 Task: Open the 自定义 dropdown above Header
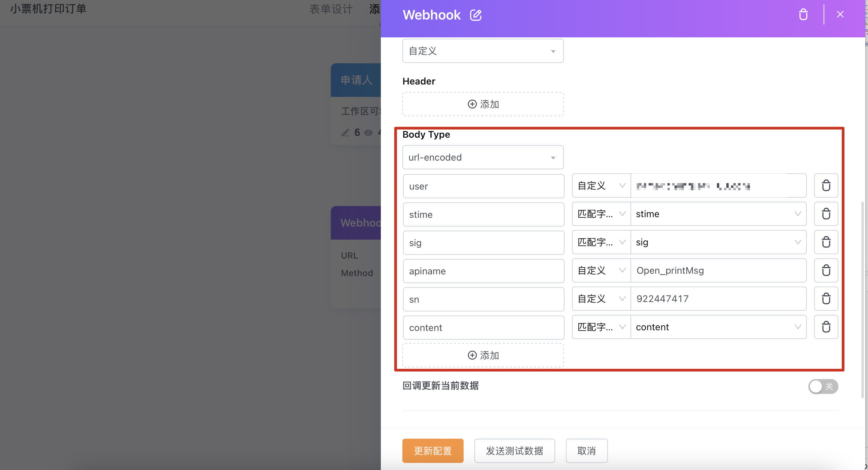(x=483, y=51)
